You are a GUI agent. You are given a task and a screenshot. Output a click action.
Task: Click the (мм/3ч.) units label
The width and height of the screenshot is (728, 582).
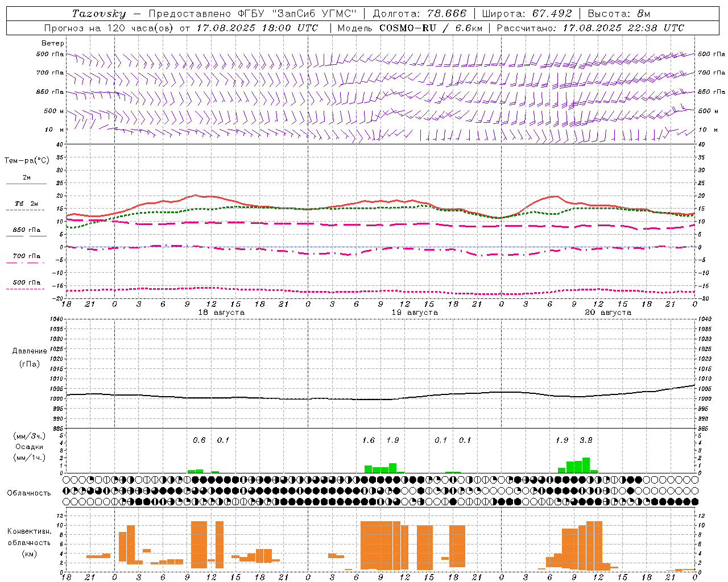[29, 436]
